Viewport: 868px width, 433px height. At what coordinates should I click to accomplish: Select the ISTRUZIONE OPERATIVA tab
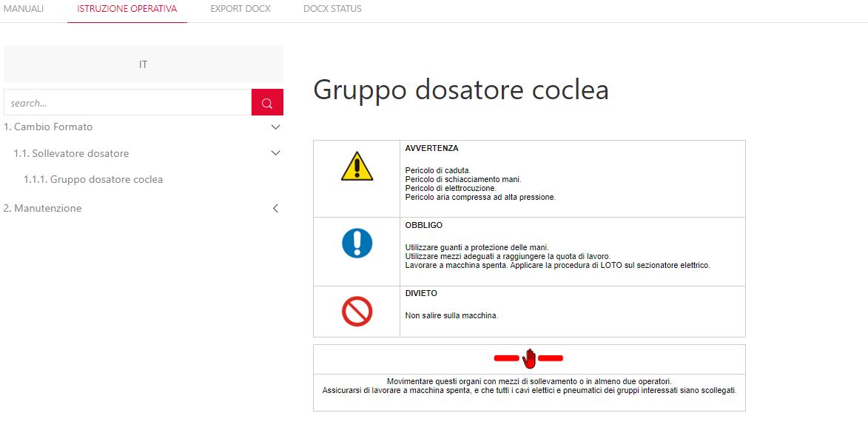pyautogui.click(x=127, y=9)
